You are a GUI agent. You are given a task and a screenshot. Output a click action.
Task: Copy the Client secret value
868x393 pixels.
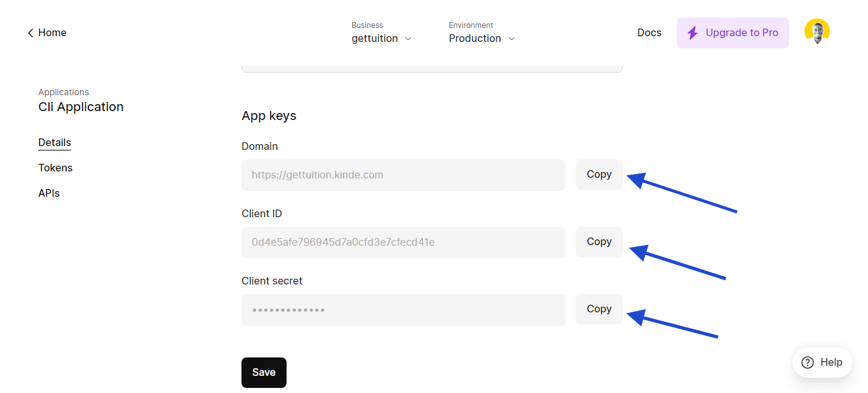(599, 309)
